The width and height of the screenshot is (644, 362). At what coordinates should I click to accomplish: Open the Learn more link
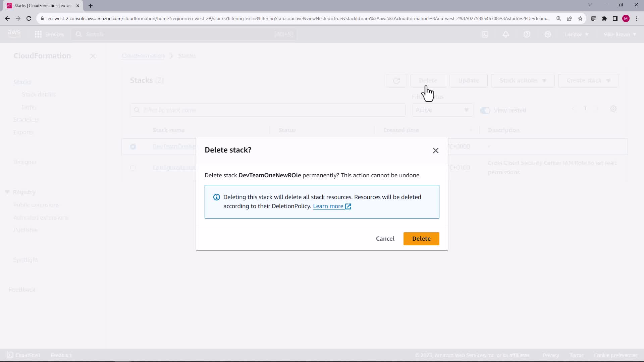pyautogui.click(x=328, y=206)
